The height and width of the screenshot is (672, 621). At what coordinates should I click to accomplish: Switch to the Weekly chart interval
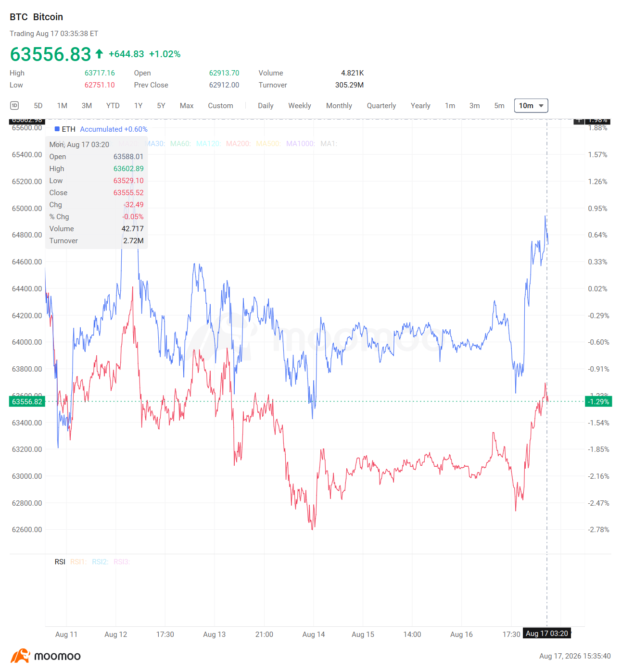coord(300,106)
